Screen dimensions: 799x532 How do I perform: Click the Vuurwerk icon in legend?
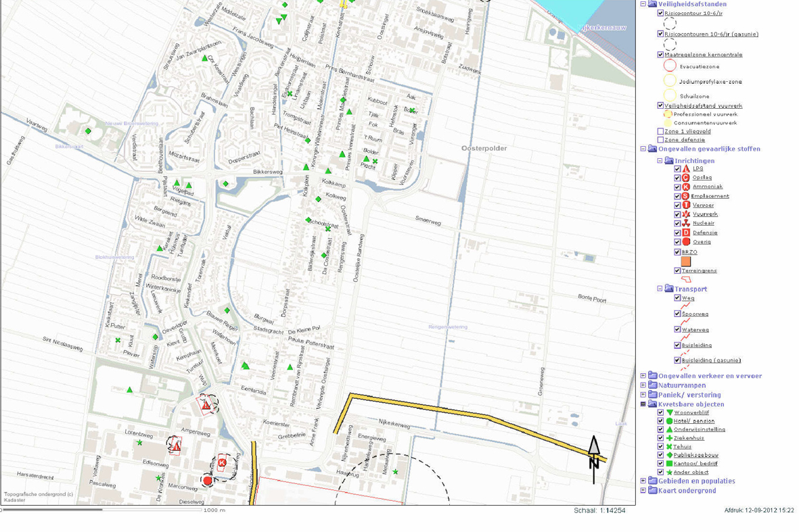coord(686,214)
